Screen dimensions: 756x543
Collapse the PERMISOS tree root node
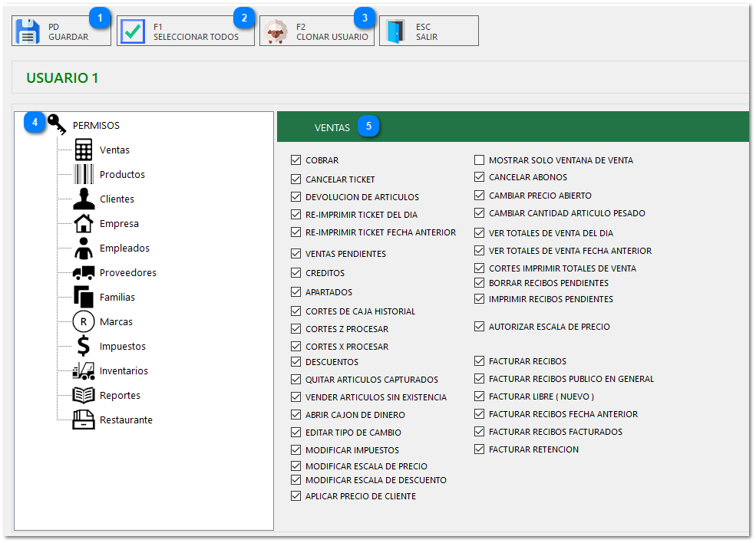pos(96,126)
